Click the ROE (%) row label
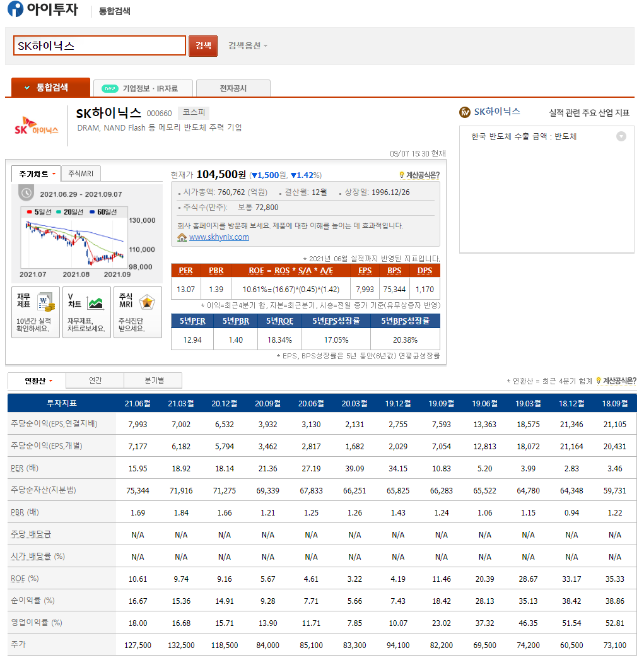Viewport: 644px width, 660px height. [x=25, y=579]
